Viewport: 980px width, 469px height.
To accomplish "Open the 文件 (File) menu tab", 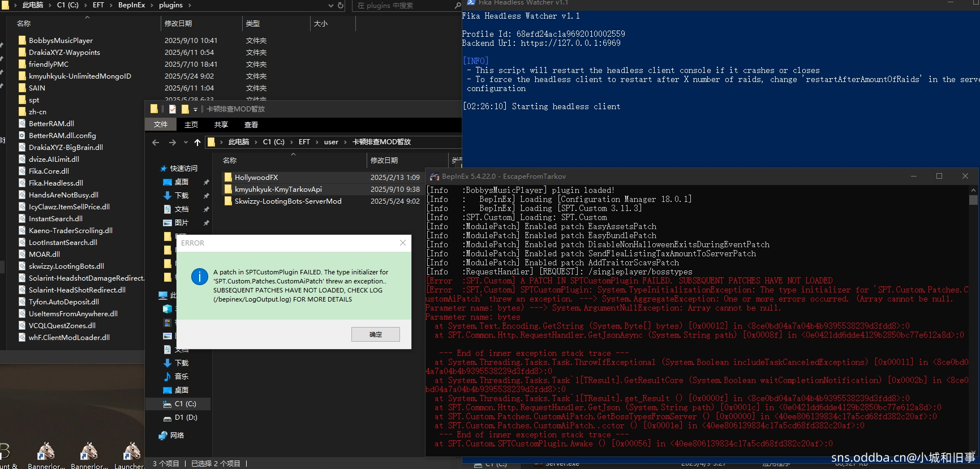I will (x=161, y=125).
